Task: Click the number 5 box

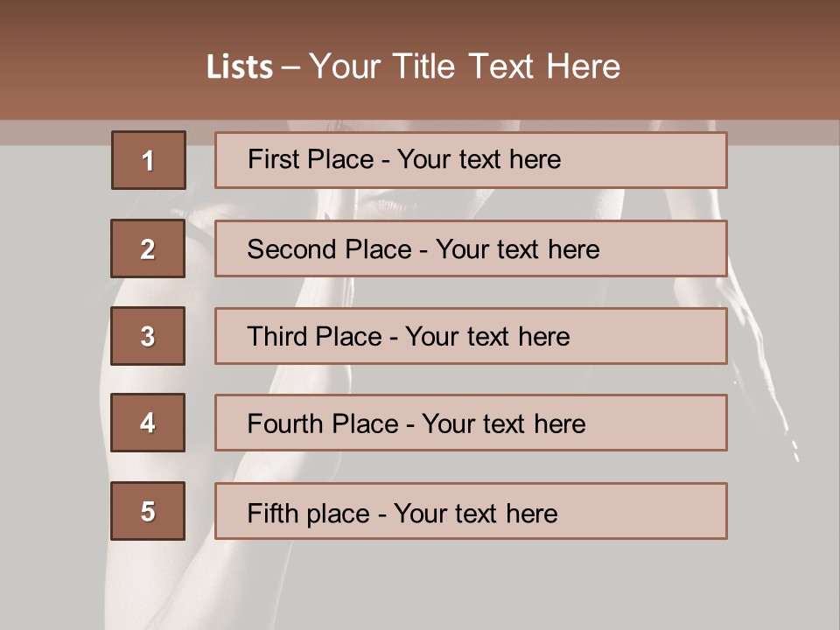Action: tap(148, 511)
